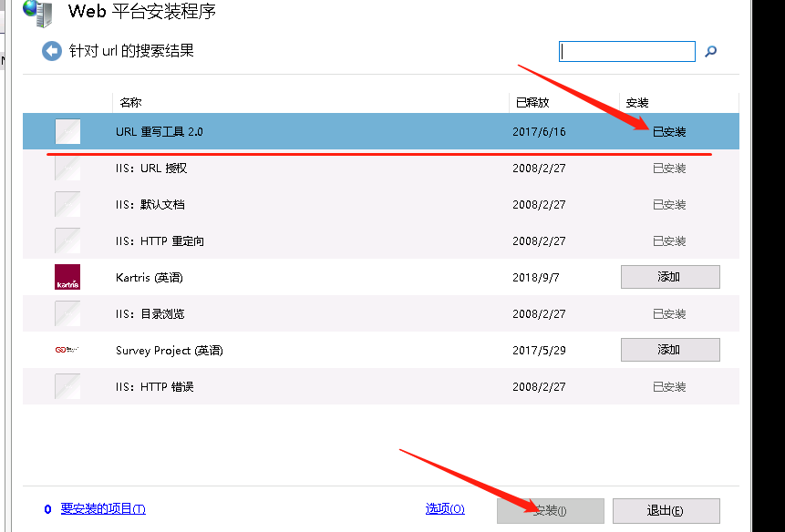The height and width of the screenshot is (532, 785).
Task: Click the 退出 exit button
Action: point(666,510)
